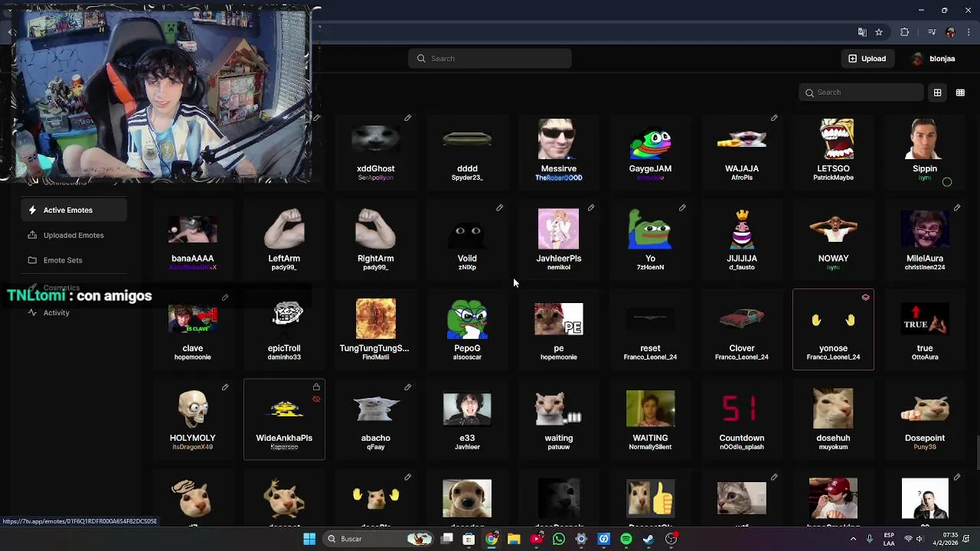Focus the emote list search field
This screenshot has height=551, width=980.
pos(861,93)
